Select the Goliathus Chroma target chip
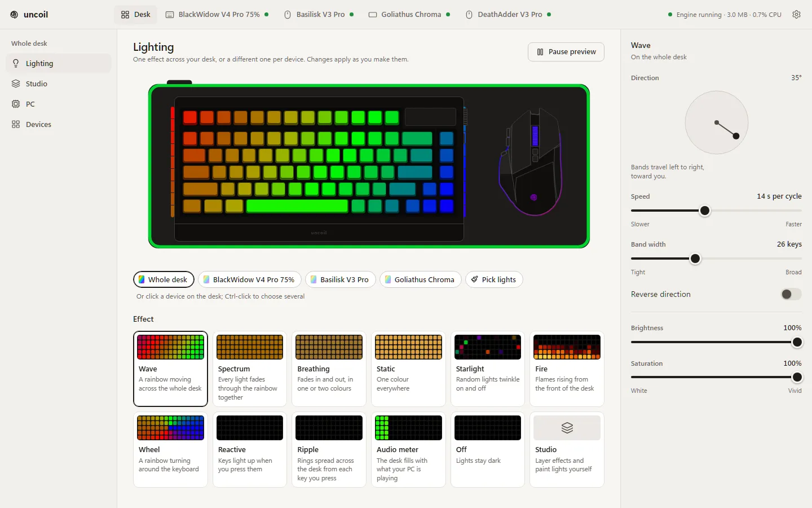 point(421,279)
